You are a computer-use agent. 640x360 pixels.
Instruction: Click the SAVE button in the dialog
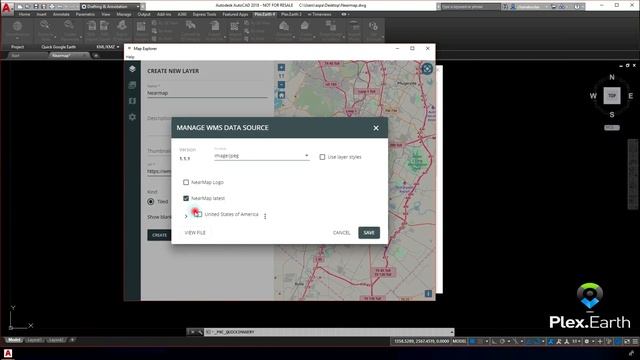click(x=369, y=233)
